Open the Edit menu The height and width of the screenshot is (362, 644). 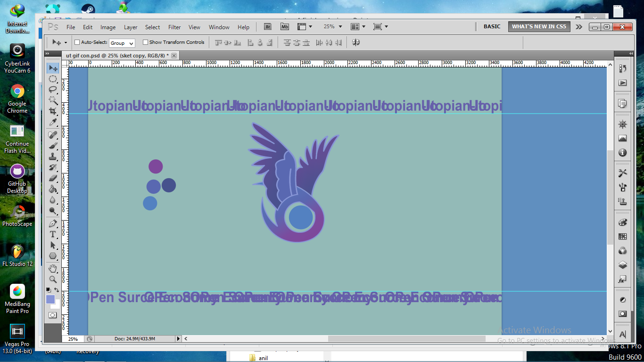[88, 27]
